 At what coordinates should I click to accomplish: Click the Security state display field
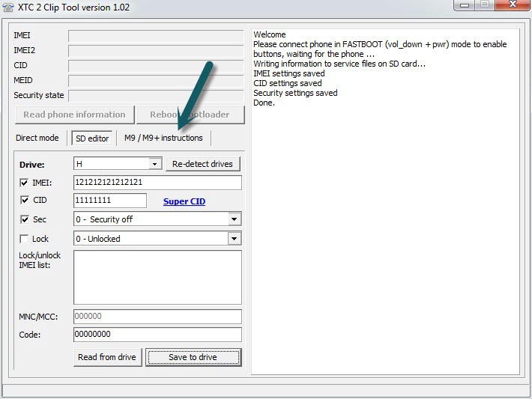tap(156, 95)
